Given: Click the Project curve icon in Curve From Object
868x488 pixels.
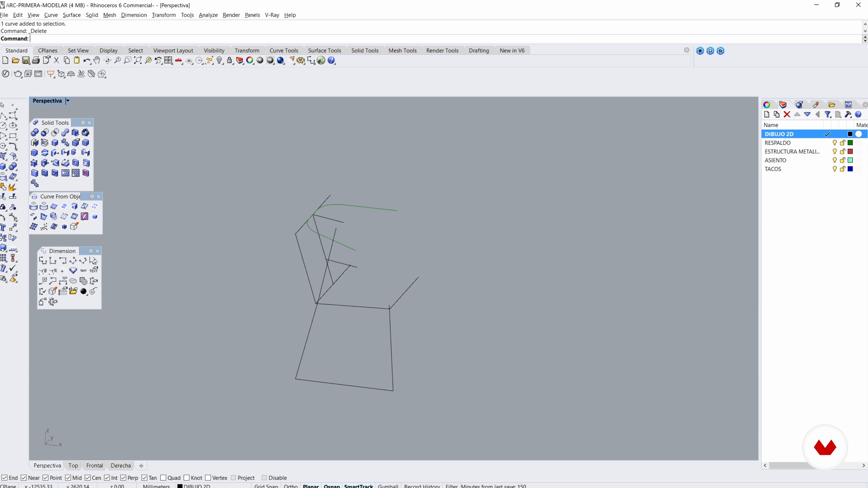Looking at the screenshot, I should (x=33, y=206).
